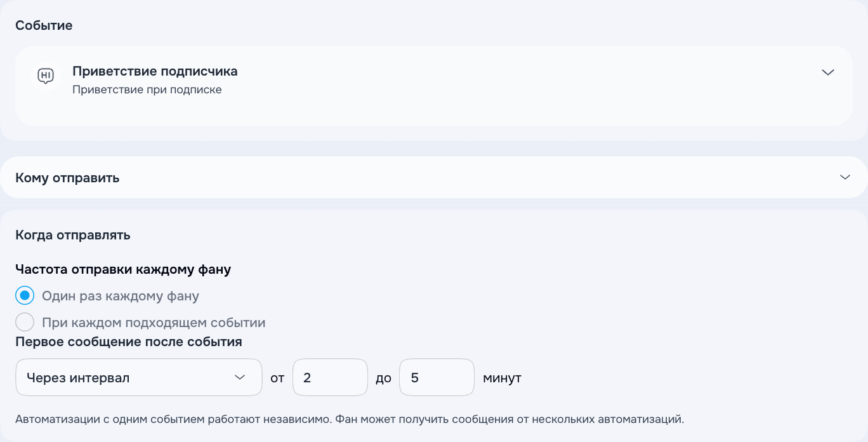Expand the Кому отправить section chevron

845,177
